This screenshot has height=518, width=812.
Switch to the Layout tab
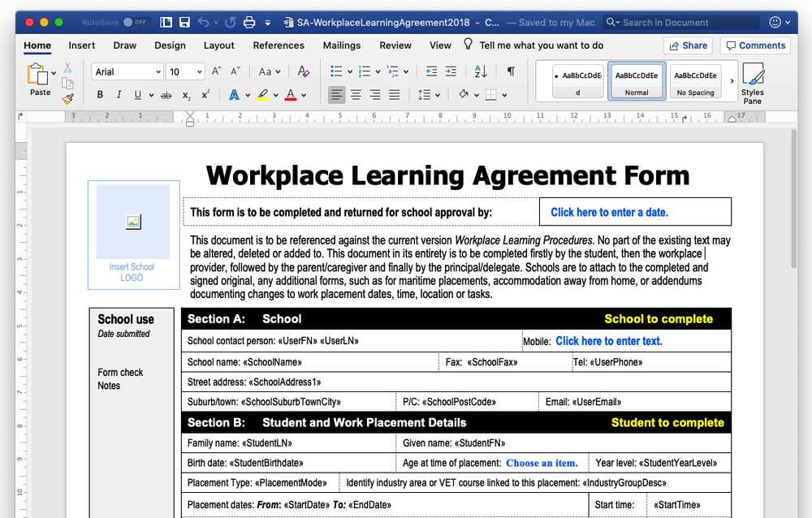[219, 45]
